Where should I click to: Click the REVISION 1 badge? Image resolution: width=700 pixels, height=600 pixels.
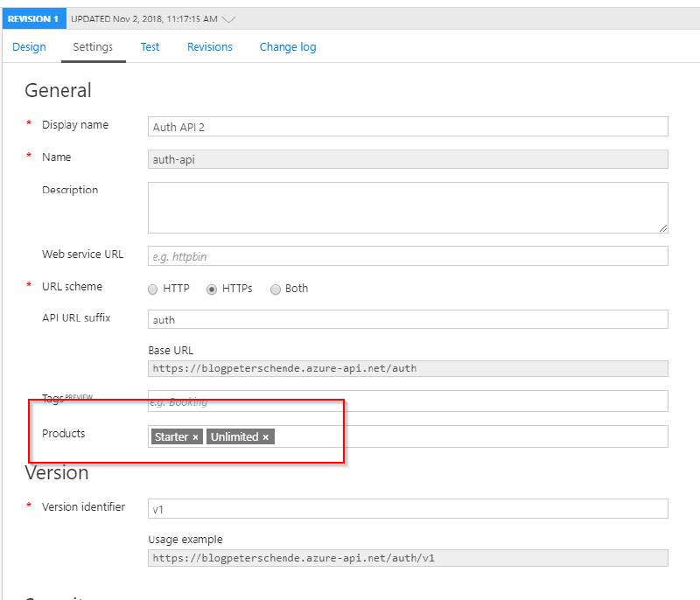pos(33,17)
